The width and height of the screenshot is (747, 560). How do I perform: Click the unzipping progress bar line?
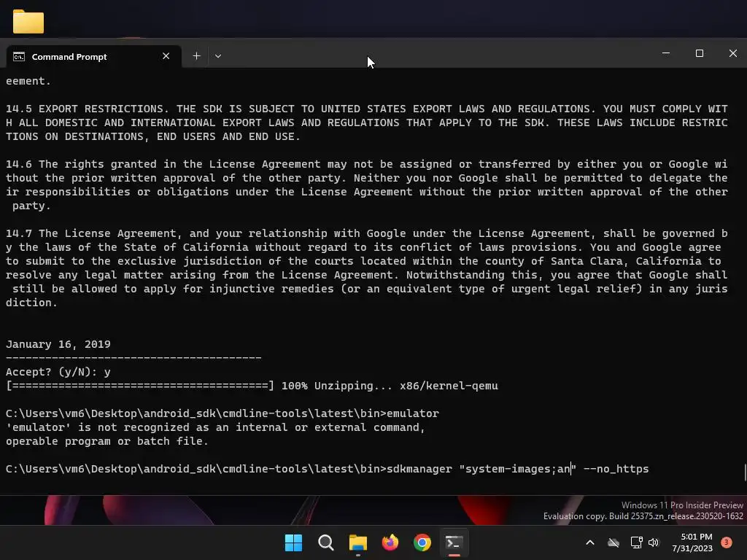tap(252, 386)
